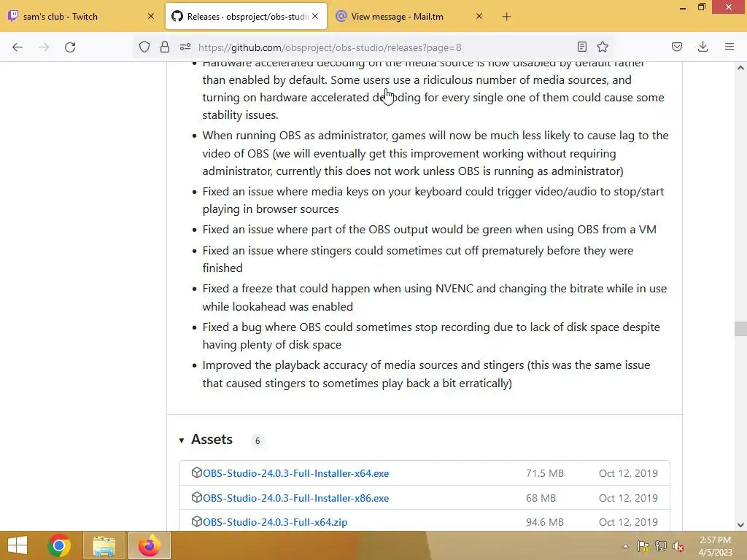Go back using the browser back arrow
Image resolution: width=747 pixels, height=560 pixels.
click(x=18, y=47)
